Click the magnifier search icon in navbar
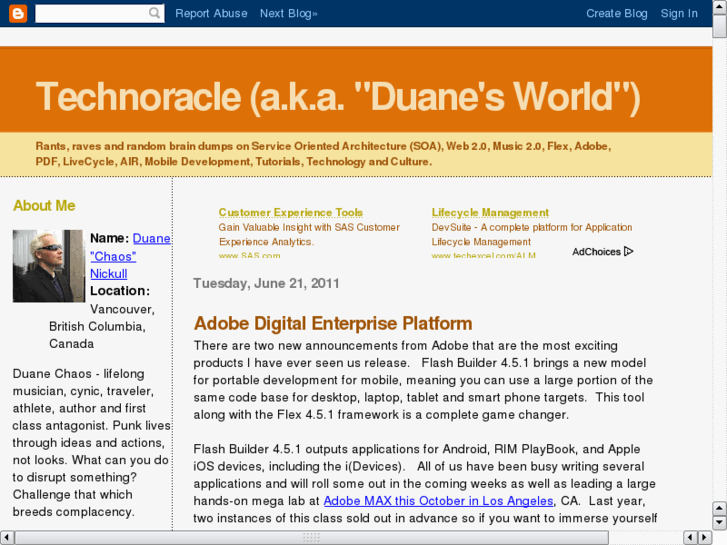 click(154, 13)
